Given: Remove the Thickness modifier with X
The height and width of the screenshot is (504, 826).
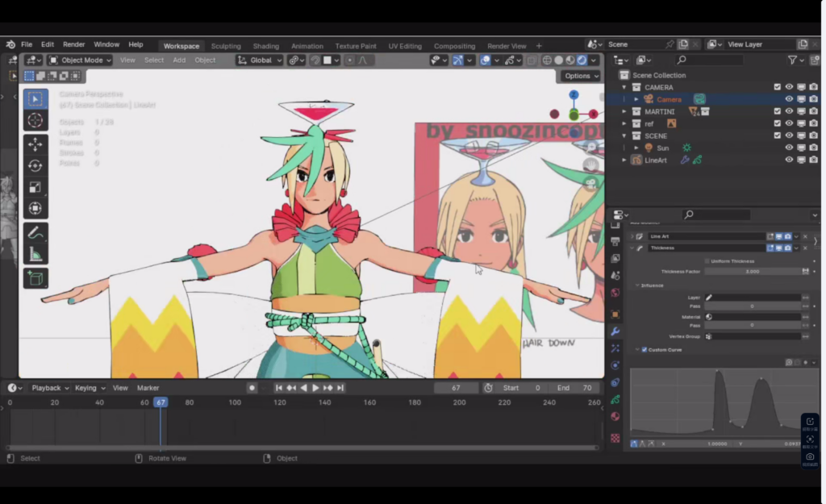Looking at the screenshot, I should tap(805, 248).
